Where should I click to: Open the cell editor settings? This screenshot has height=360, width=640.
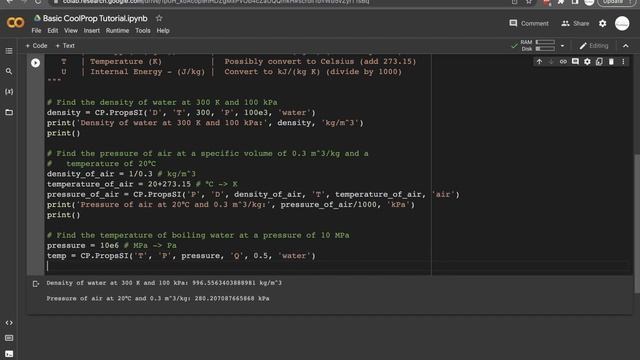point(587,62)
